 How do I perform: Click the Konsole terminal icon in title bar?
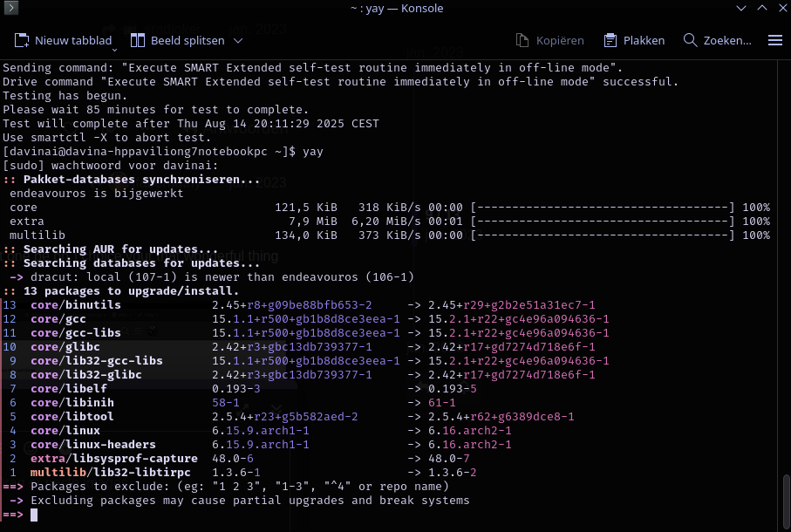point(10,9)
